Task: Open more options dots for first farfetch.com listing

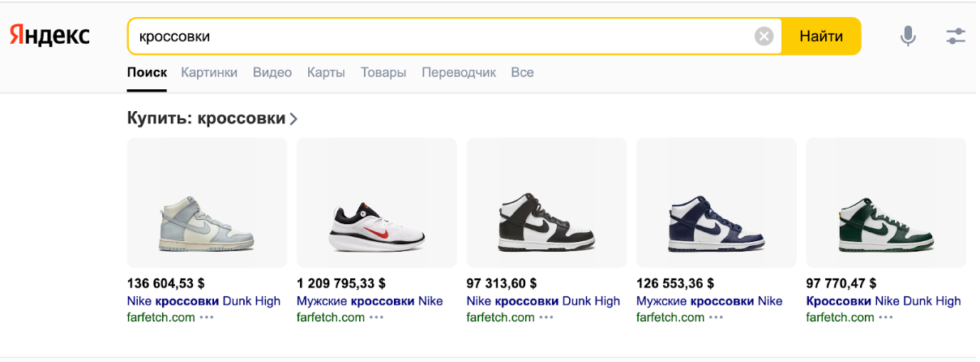Action: click(x=207, y=317)
